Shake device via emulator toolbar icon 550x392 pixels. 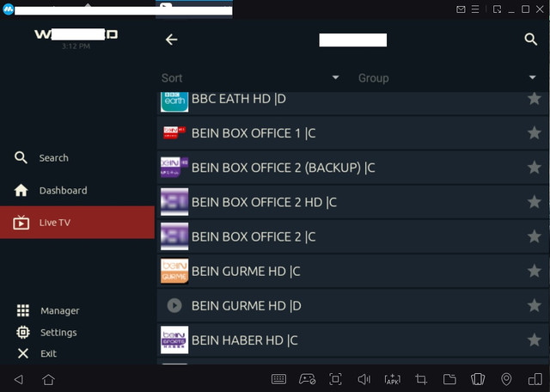pos(478,379)
